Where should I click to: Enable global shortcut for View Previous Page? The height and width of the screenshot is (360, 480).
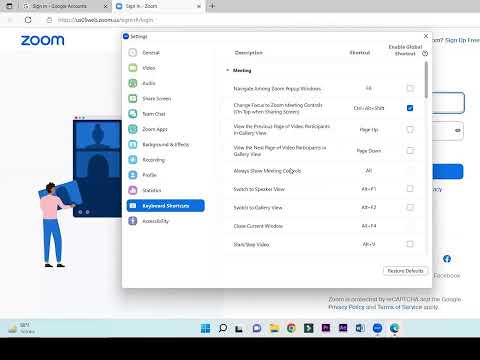(x=410, y=130)
